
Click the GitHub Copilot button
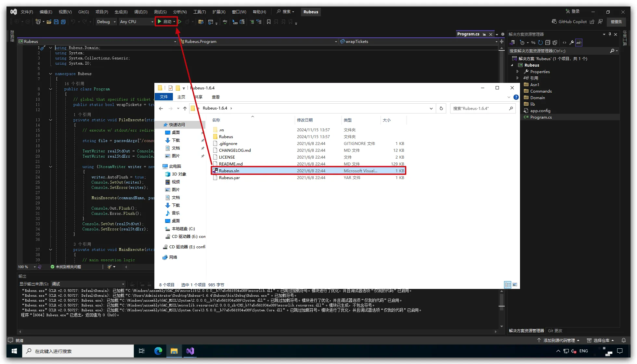pyautogui.click(x=569, y=22)
